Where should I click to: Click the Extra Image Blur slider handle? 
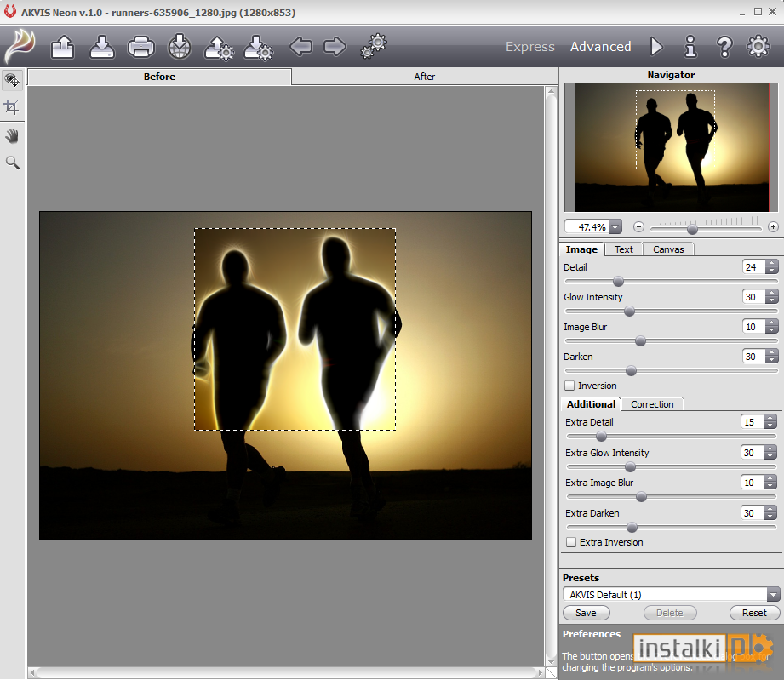[642, 496]
